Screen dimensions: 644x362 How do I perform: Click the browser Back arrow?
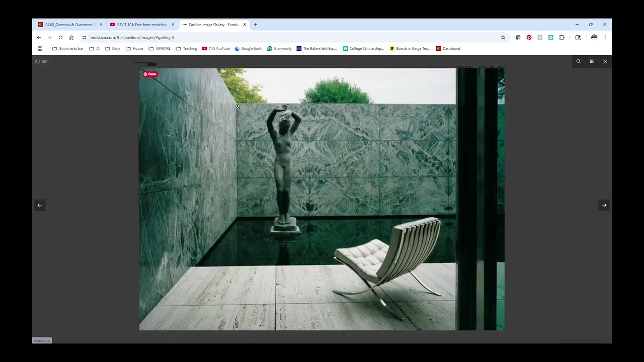pos(39,37)
